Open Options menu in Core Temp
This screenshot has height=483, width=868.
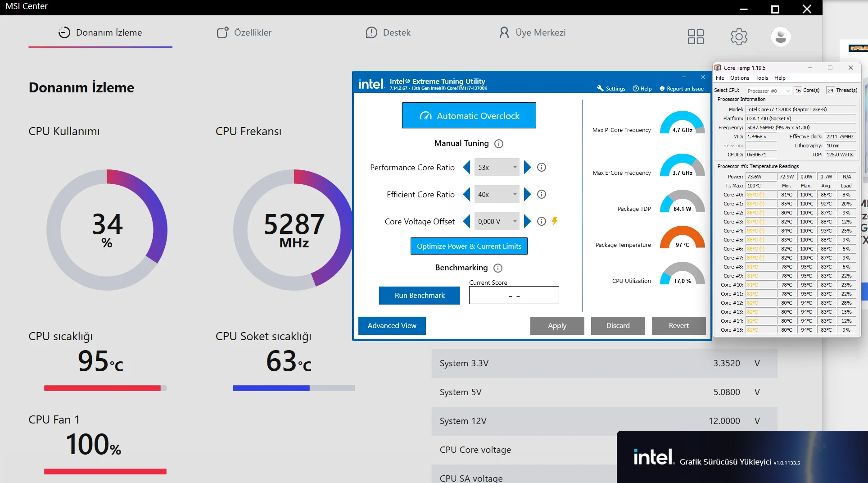(x=740, y=78)
